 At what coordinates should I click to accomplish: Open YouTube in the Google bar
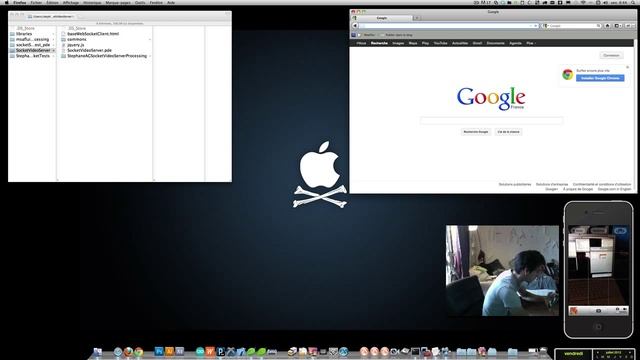(440, 43)
